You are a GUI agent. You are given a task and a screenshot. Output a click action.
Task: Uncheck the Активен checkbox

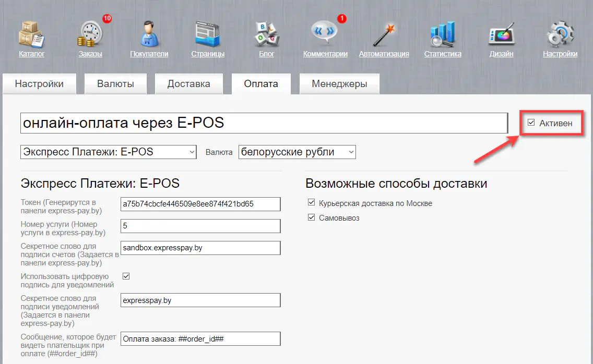tap(531, 122)
